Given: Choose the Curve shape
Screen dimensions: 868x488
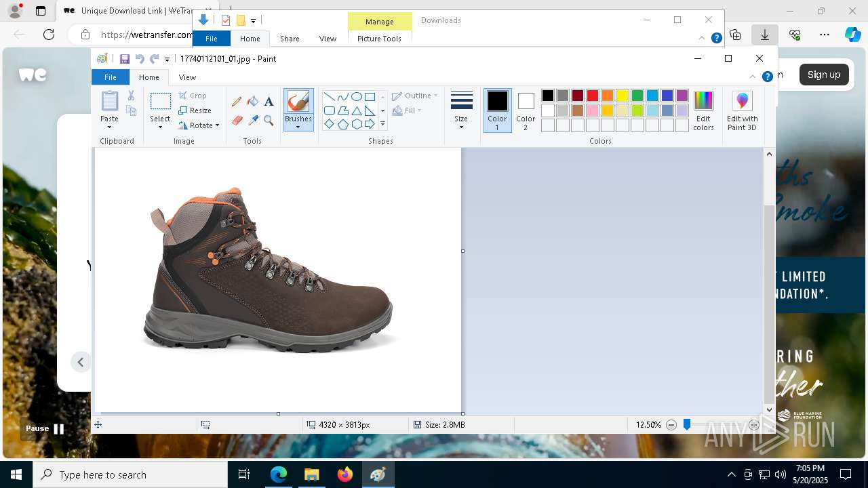Looking at the screenshot, I should pyautogui.click(x=342, y=96).
